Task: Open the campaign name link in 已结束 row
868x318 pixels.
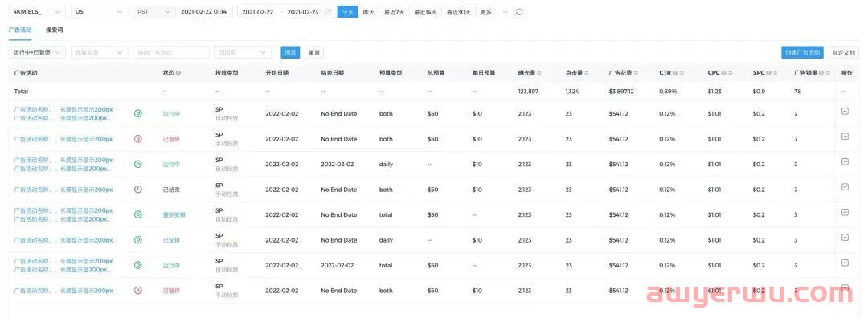Action: 63,190
